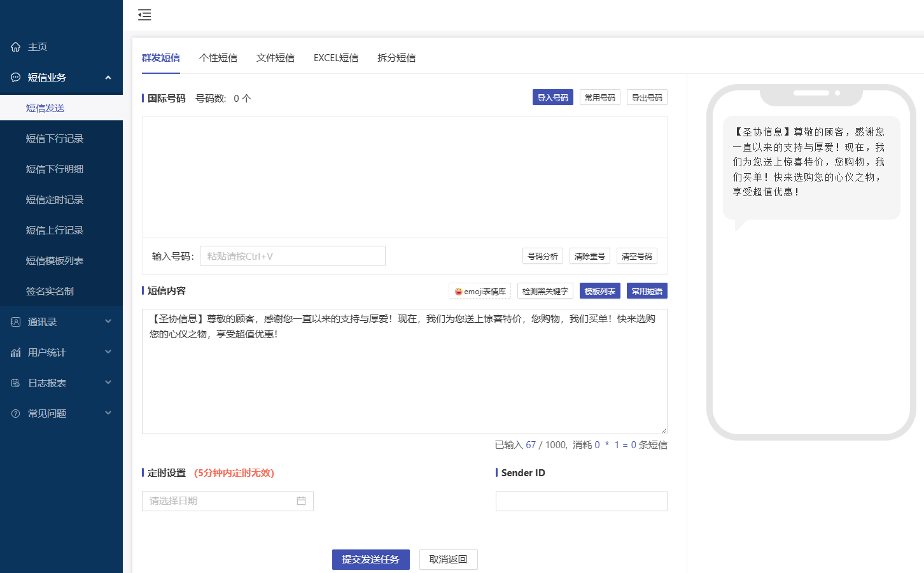Click the home icon beside 主页
This screenshot has height=573, width=924.
tap(16, 47)
